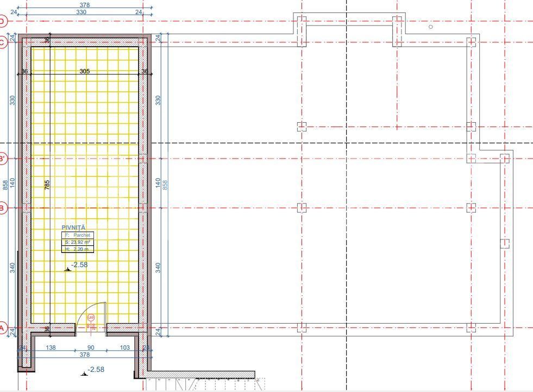
Task: Click the grid axis marker A
Action: click(2, 328)
